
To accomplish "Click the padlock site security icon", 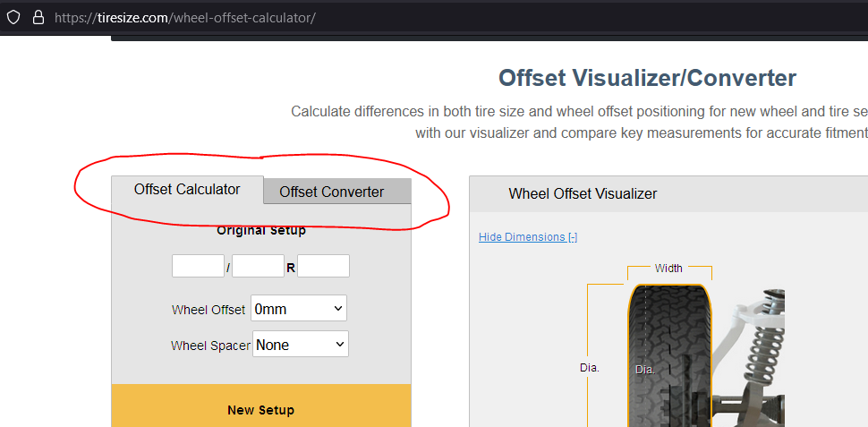I will pyautogui.click(x=38, y=17).
